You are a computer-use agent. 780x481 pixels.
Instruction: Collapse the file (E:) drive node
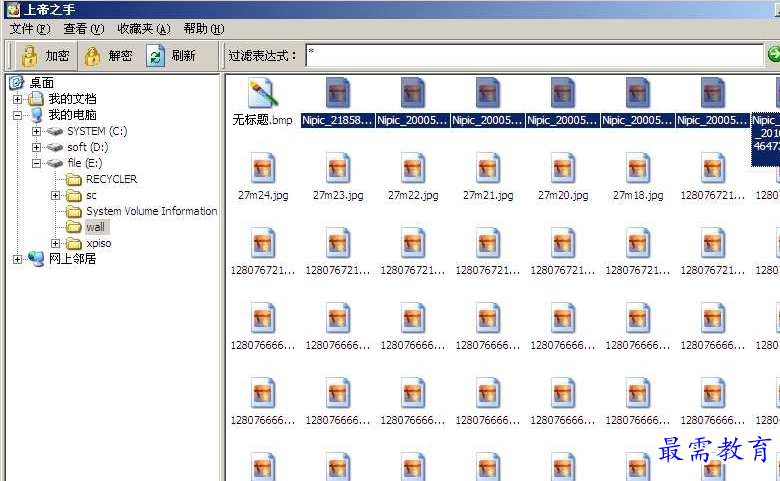pos(36,163)
